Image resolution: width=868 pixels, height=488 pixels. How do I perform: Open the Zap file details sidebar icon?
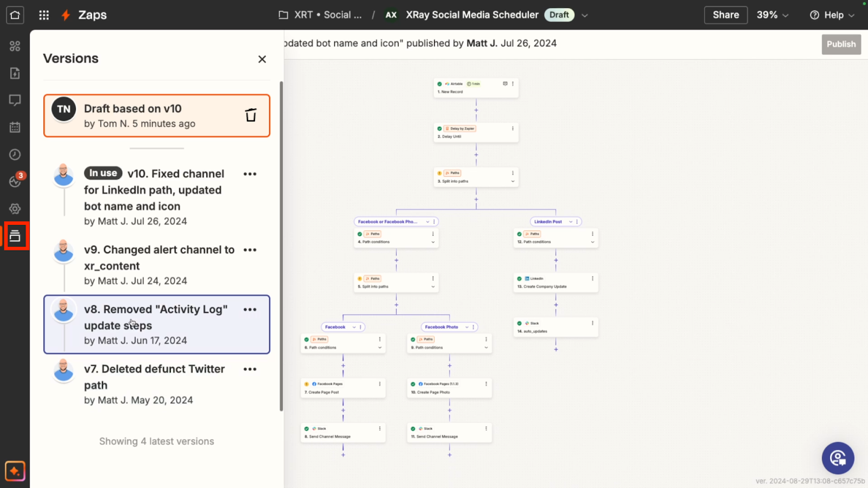click(15, 73)
